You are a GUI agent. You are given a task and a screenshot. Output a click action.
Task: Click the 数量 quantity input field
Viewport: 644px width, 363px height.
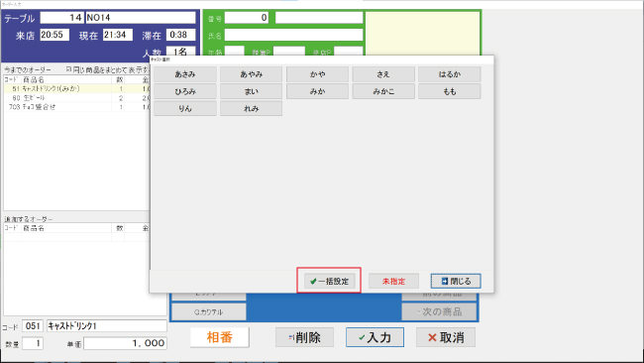tap(33, 343)
